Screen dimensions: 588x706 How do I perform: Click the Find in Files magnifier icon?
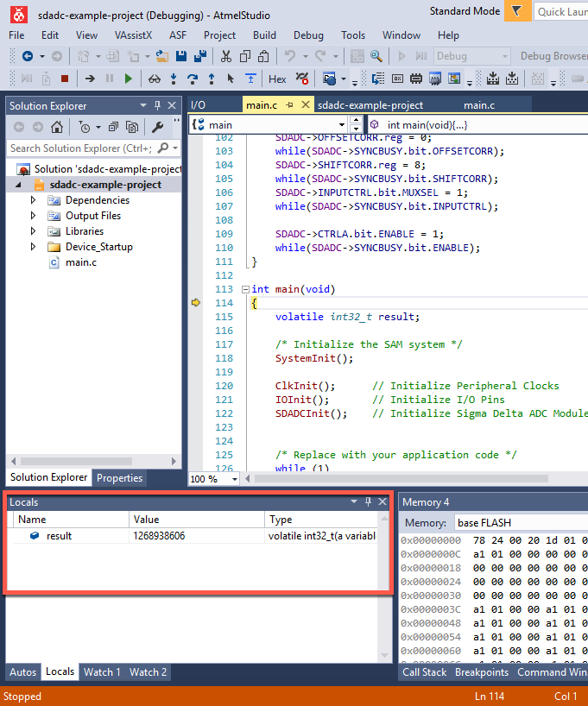(376, 56)
